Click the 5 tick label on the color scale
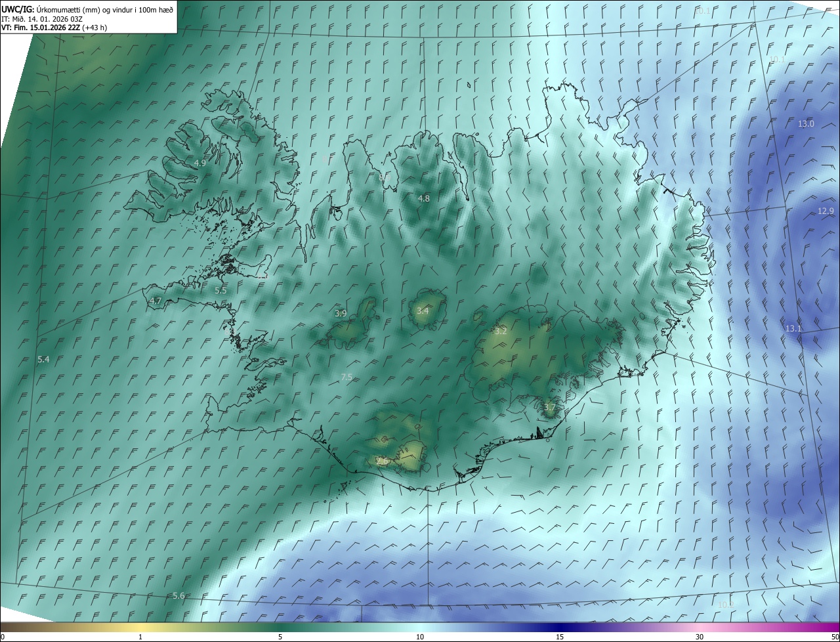840x642 pixels. click(280, 637)
